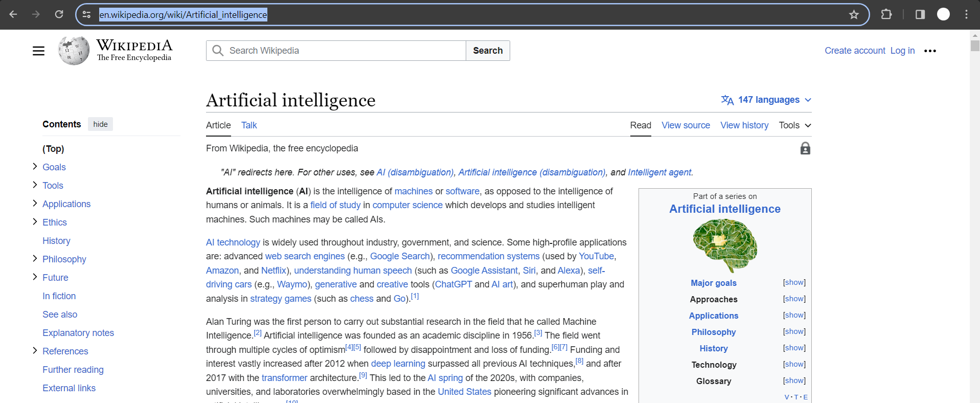Open the deep learning link
The height and width of the screenshot is (403, 980).
[398, 364]
